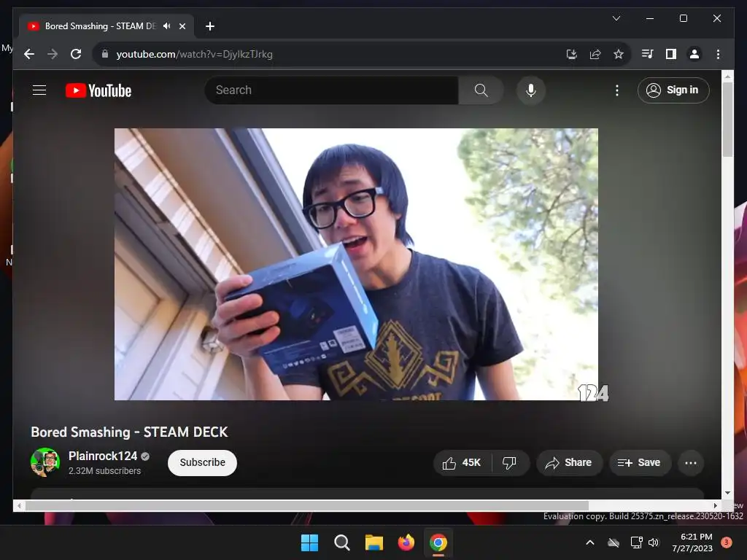Viewport: 747px width, 560px height.
Task: Install YouTube app from address bar icon
Action: point(572,54)
